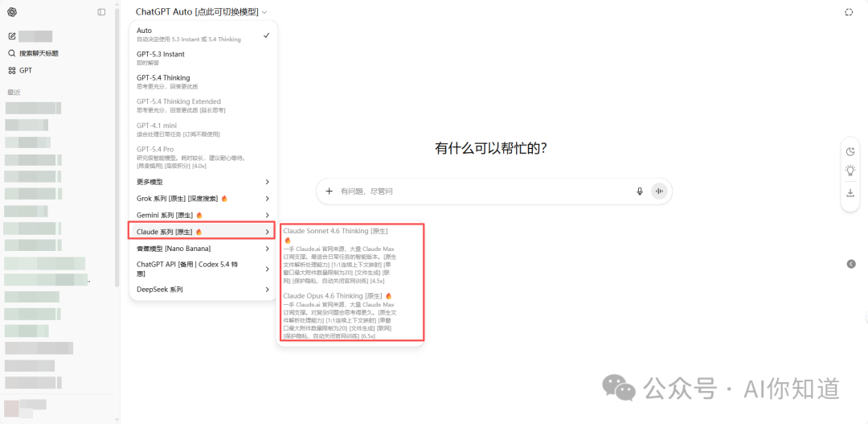Viewport: 868px width, 424px height.
Task: Click the magnifier icon to search chat titles
Action: click(x=12, y=53)
